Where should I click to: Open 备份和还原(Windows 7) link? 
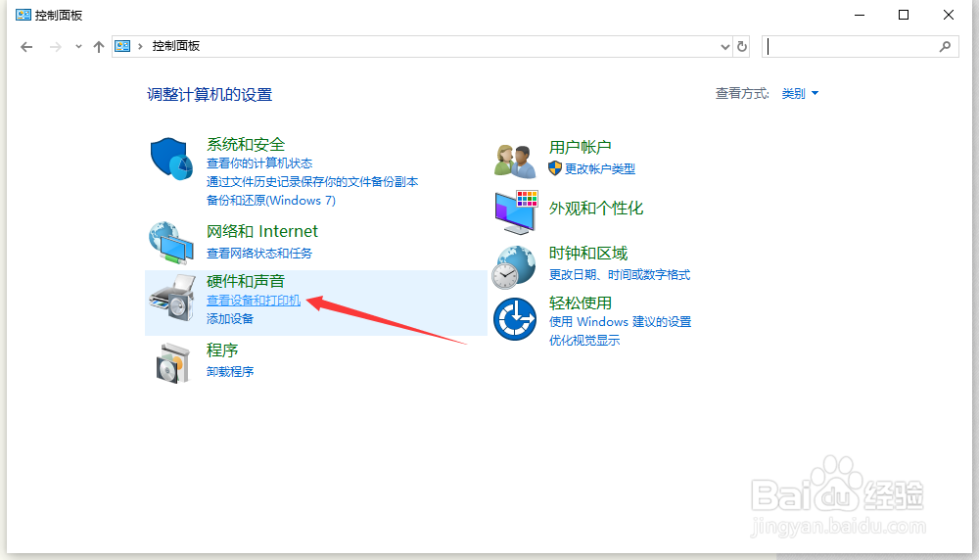tap(271, 201)
